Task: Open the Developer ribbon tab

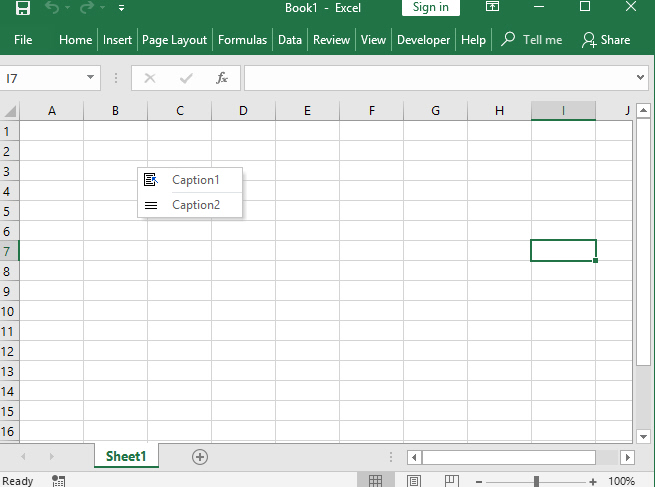Action: [423, 40]
